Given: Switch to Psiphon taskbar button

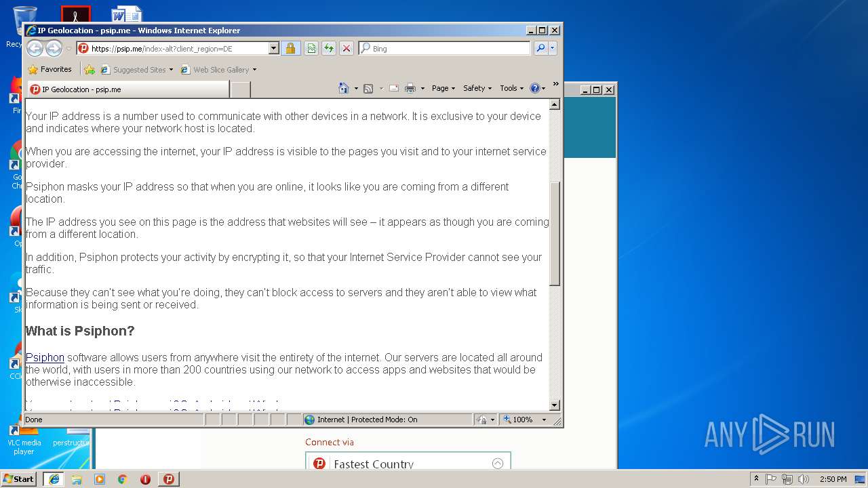Looking at the screenshot, I should (x=169, y=479).
